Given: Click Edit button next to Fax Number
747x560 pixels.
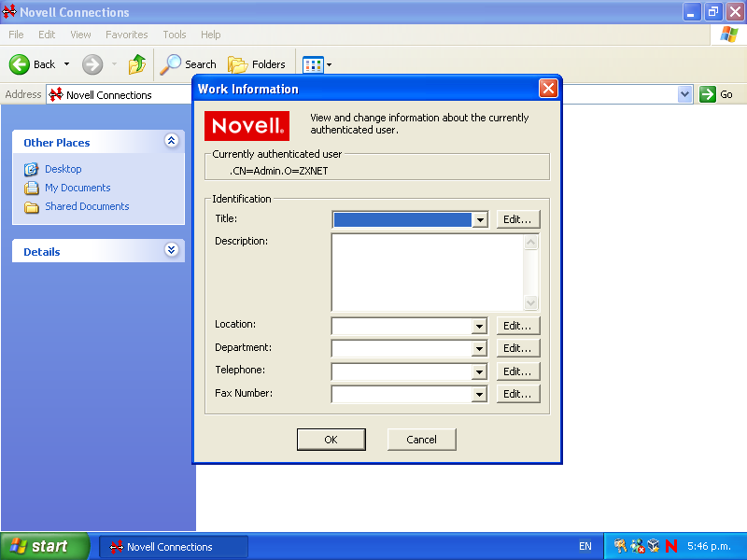Looking at the screenshot, I should [518, 394].
